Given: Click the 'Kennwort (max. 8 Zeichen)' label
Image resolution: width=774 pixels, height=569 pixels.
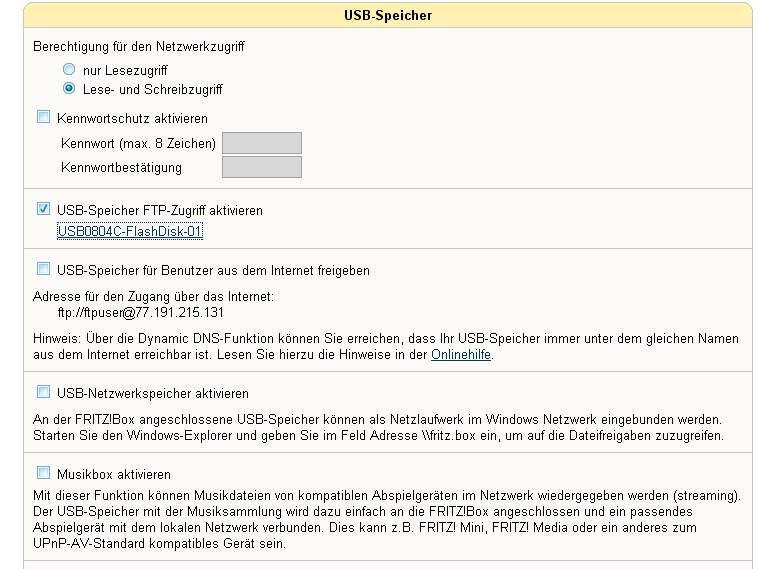Looking at the screenshot, I should (138, 144).
